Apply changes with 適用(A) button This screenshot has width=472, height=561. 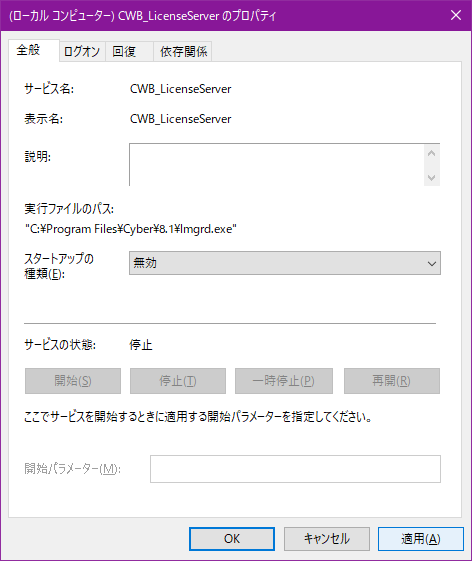tap(421, 539)
